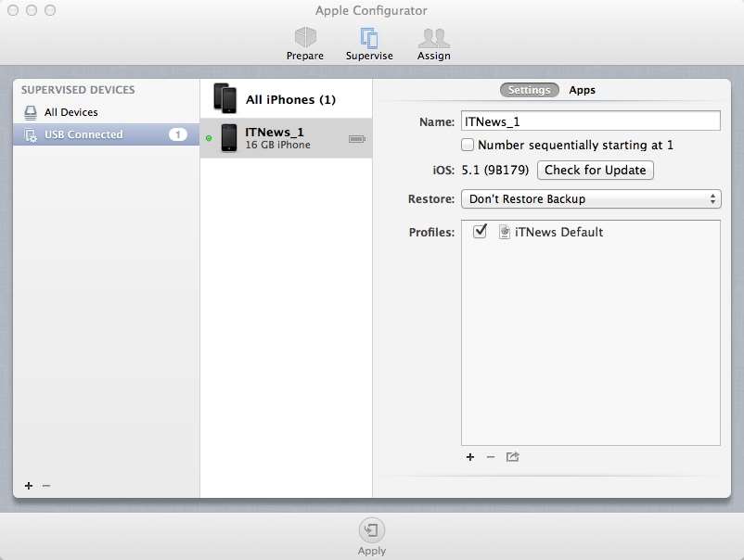Screen dimensions: 744x560
Task: Click the iTNews Default profile document icon
Action: (505, 232)
